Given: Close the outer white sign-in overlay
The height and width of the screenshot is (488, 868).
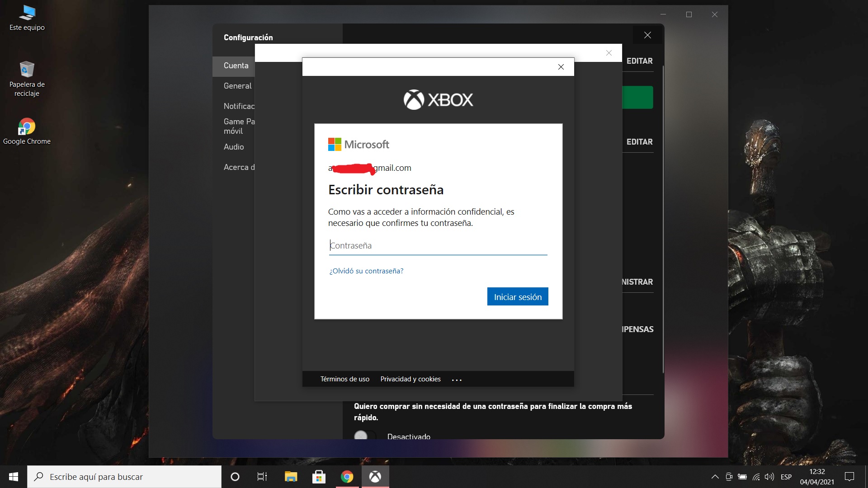Looking at the screenshot, I should [x=609, y=53].
